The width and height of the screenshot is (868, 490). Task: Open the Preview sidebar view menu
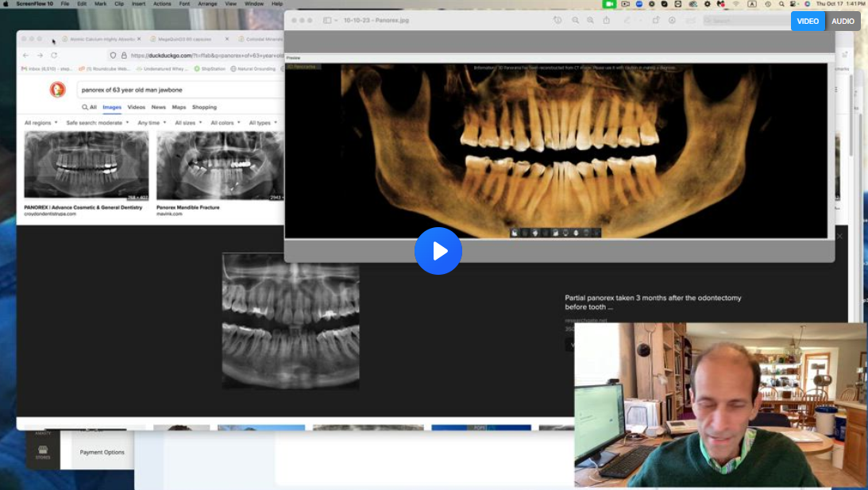point(330,20)
